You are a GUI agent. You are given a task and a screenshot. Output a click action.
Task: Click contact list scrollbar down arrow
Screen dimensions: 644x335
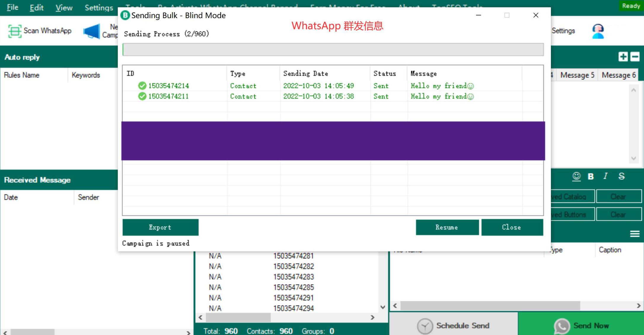(383, 307)
